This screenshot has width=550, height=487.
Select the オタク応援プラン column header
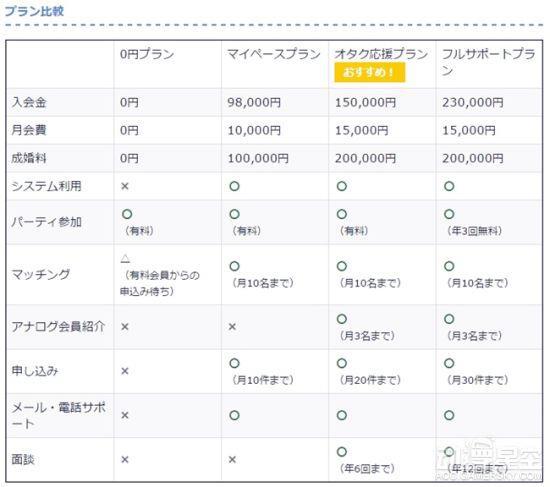[x=381, y=54]
